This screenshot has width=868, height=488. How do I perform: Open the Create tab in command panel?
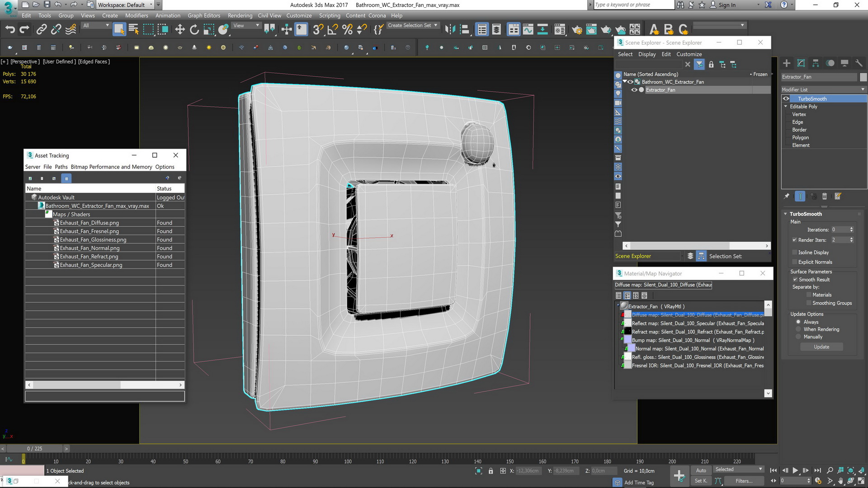(787, 63)
